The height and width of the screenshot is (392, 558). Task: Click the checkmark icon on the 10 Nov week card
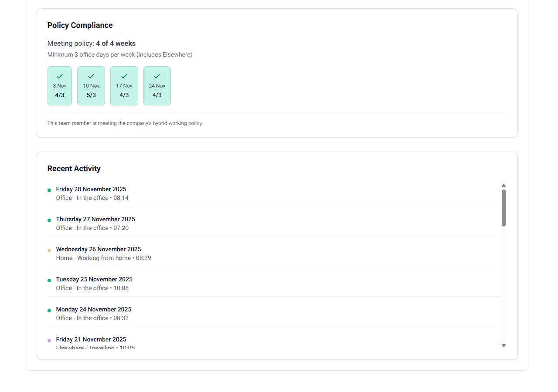91,76
